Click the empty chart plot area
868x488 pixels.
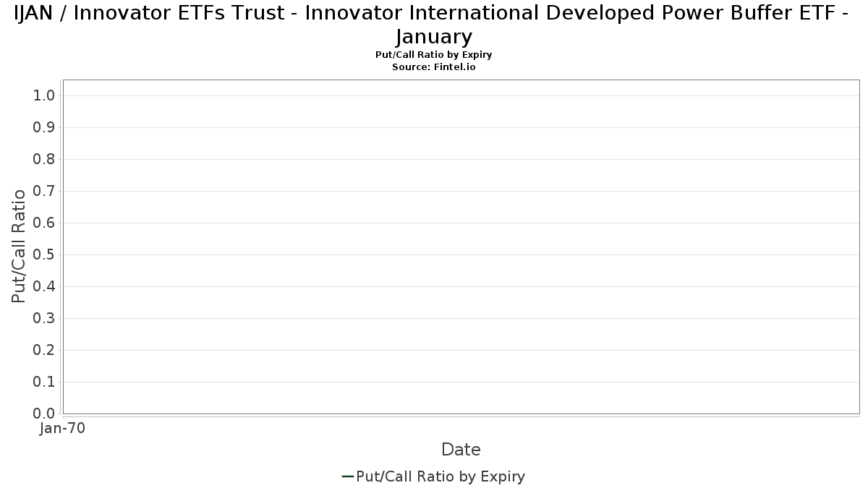click(x=461, y=247)
